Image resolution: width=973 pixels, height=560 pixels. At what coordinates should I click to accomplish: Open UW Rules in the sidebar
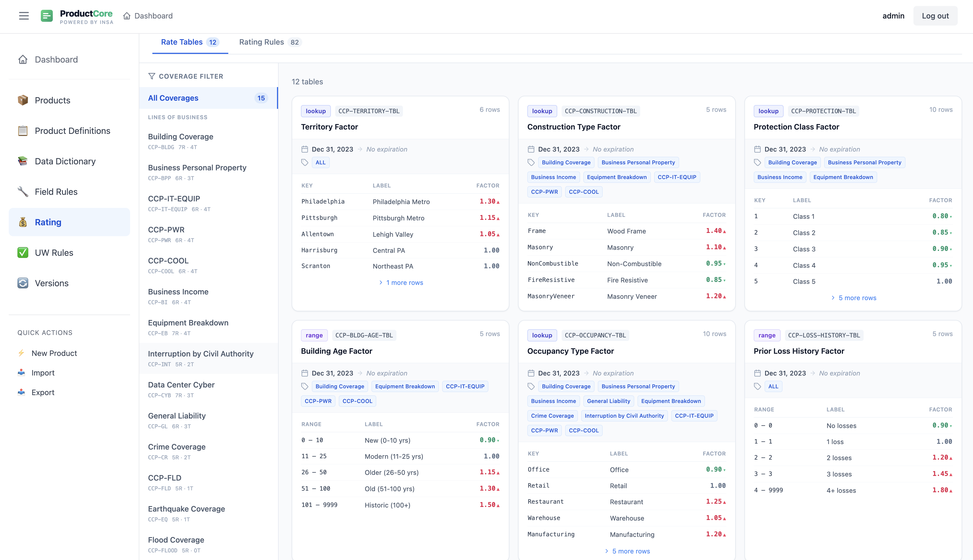tap(69, 253)
